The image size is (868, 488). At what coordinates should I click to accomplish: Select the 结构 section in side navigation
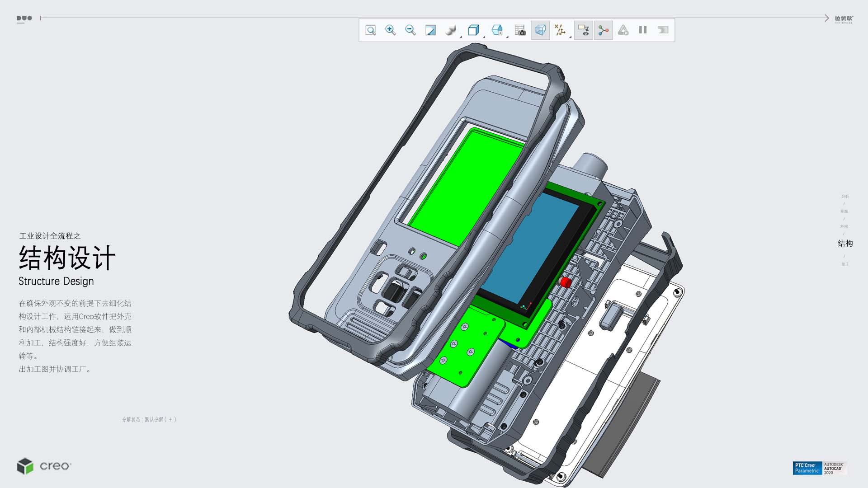(x=845, y=244)
